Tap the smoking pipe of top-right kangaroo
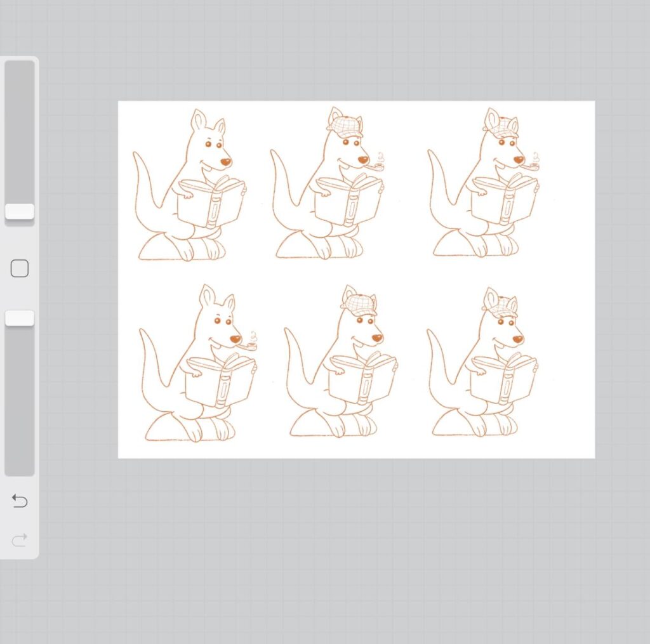This screenshot has width=650, height=644. coord(534,167)
